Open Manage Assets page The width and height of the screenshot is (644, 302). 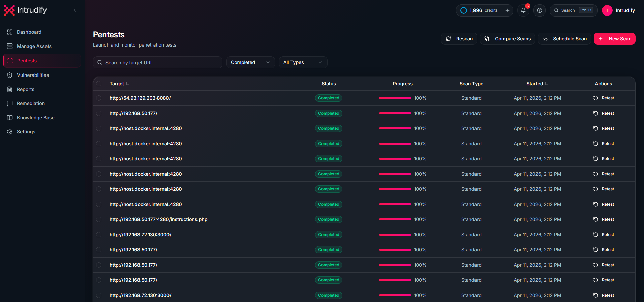click(x=42, y=46)
